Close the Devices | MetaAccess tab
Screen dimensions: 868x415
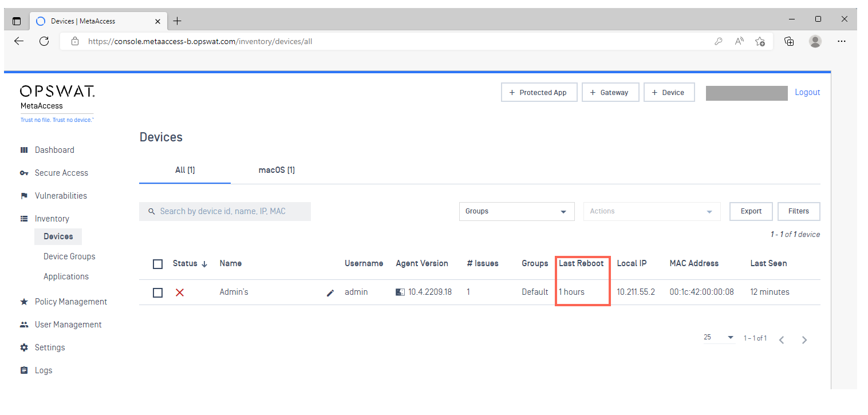(158, 21)
